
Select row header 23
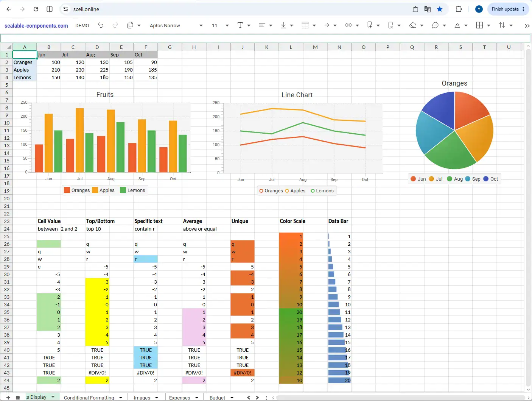tap(6, 221)
